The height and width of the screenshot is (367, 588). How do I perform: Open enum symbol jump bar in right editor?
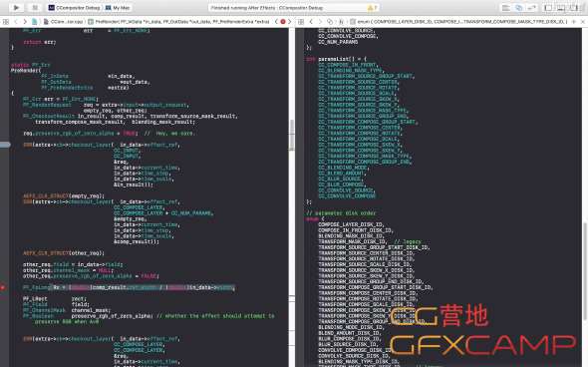pos(459,22)
